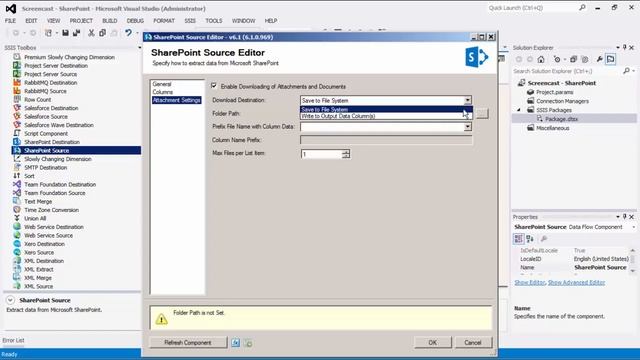This screenshot has height=360, width=640.
Task: Click the Cut toolbar icon
Action: point(91,33)
